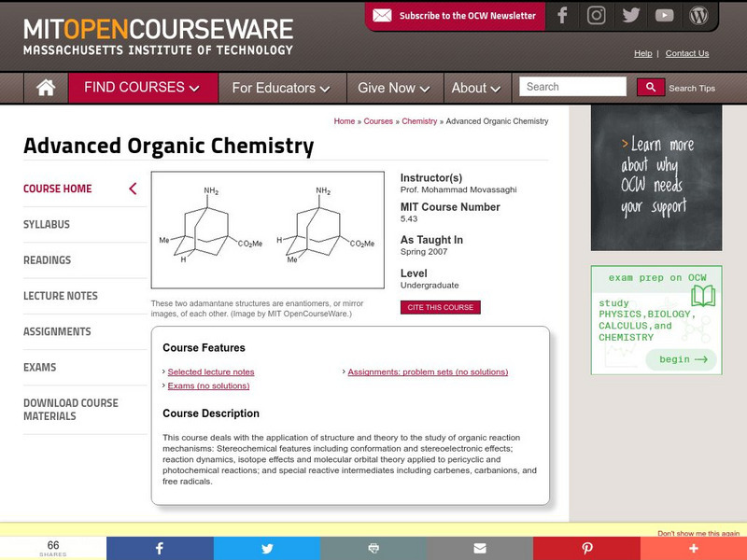Click the Courses breadcrumb link
Viewport: 747px width, 560px height.
378,121
